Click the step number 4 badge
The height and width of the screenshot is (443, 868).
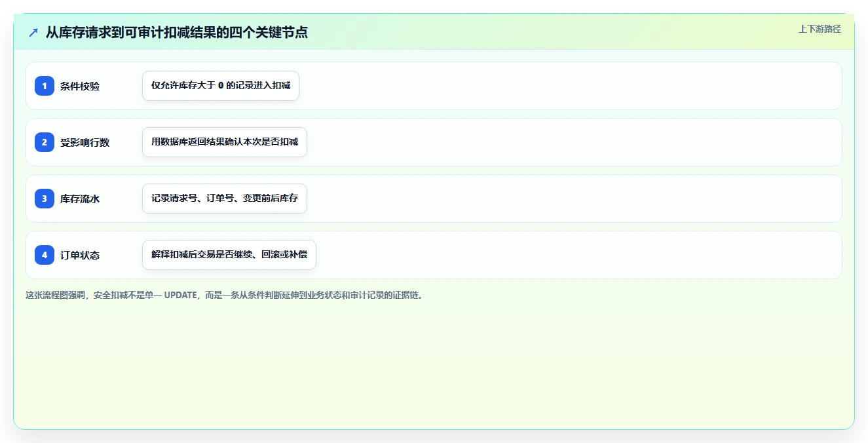click(45, 255)
